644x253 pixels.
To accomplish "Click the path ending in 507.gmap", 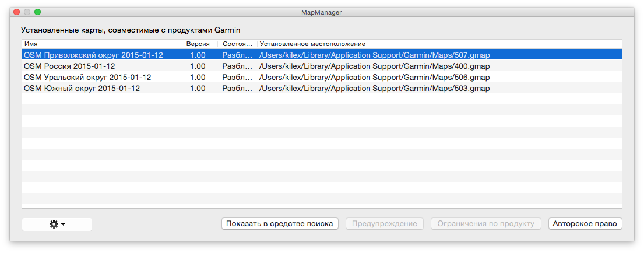I will click(x=374, y=55).
